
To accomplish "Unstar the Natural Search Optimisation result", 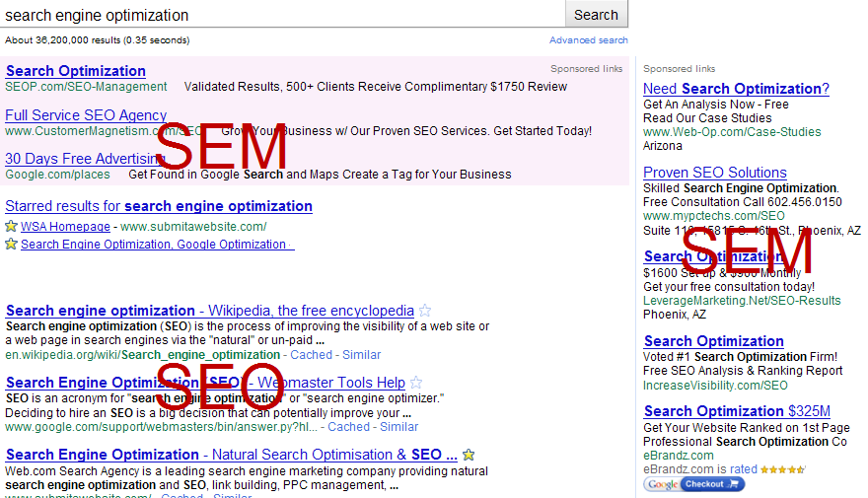I will [469, 455].
